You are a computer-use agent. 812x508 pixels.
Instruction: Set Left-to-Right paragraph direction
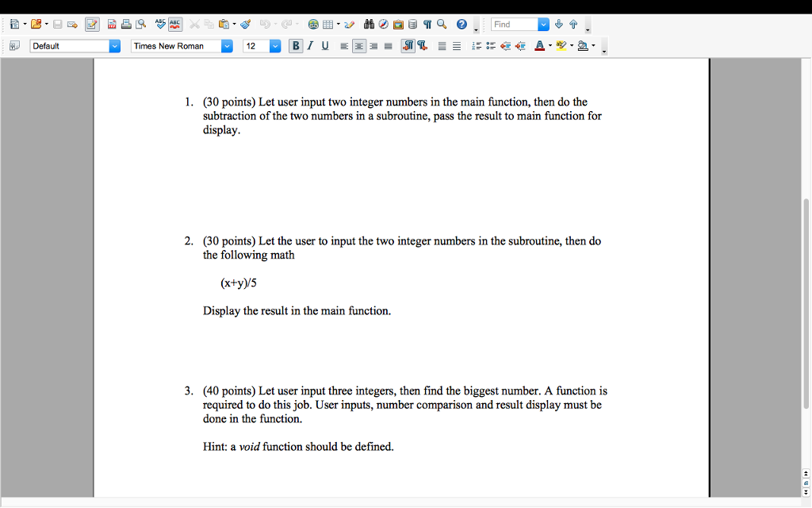tap(408, 46)
